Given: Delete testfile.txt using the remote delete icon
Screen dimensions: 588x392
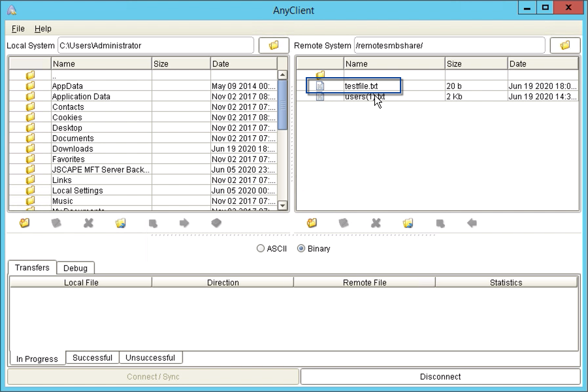Looking at the screenshot, I should point(375,223).
